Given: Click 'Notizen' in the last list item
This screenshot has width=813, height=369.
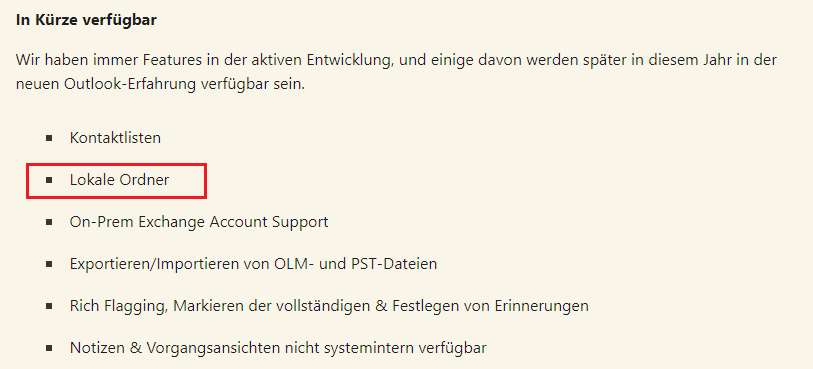Looking at the screenshot, I should [96, 348].
